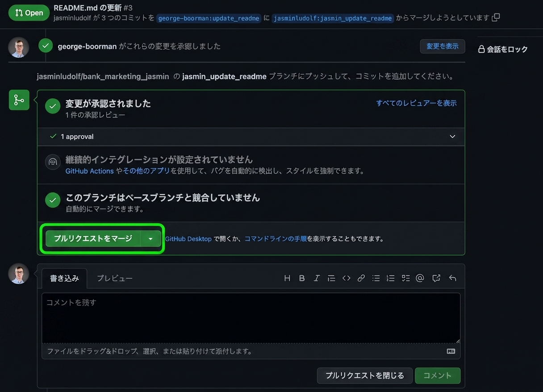The height and width of the screenshot is (392, 543).
Task: Insert a task list
Action: (405, 278)
